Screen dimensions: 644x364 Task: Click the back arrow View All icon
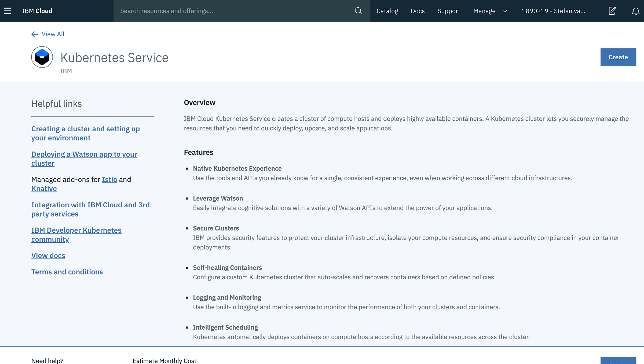coord(35,34)
